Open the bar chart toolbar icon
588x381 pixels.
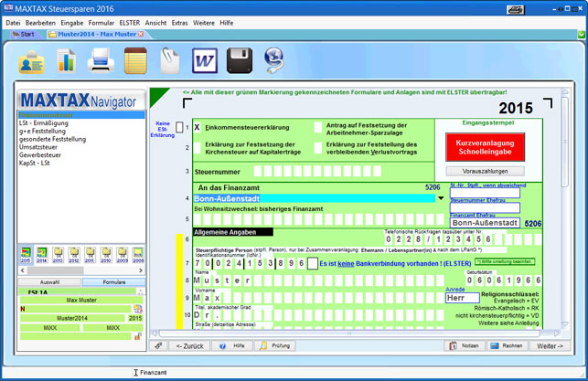point(66,60)
